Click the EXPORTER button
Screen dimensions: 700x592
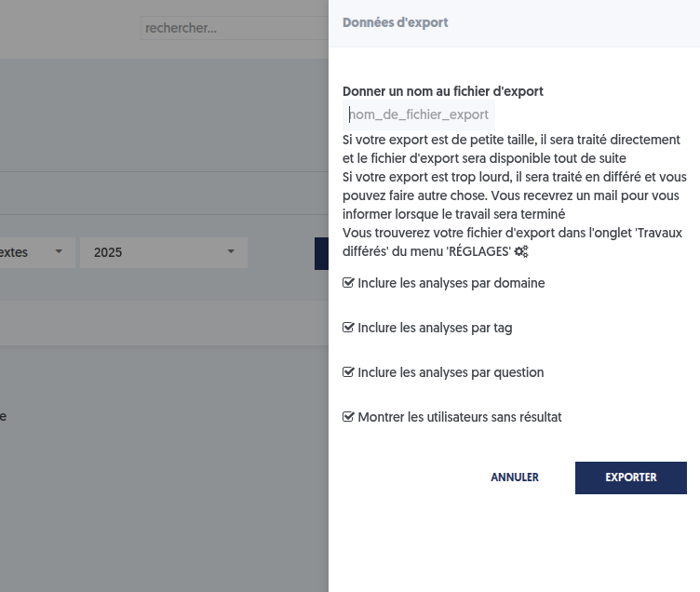pyautogui.click(x=631, y=478)
